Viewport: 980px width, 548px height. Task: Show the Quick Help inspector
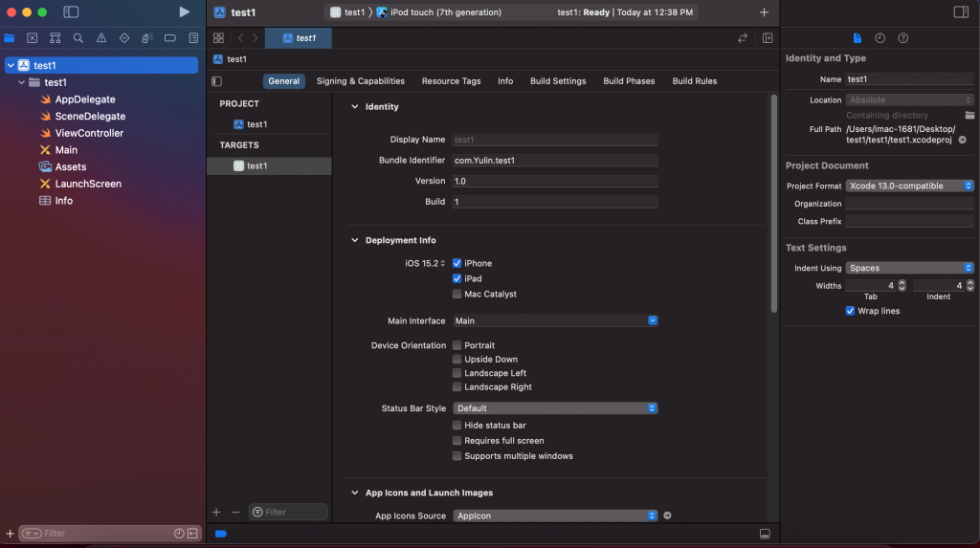pos(903,38)
